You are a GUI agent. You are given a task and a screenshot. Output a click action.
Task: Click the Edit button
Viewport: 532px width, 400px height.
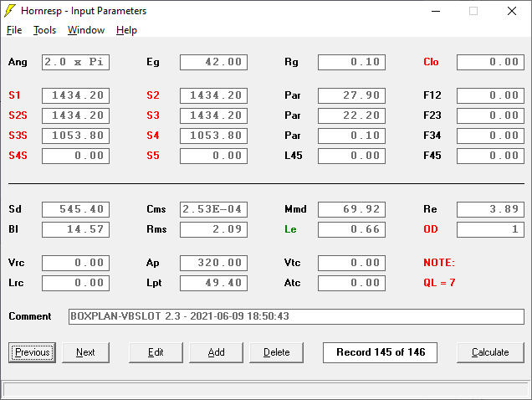(x=156, y=352)
